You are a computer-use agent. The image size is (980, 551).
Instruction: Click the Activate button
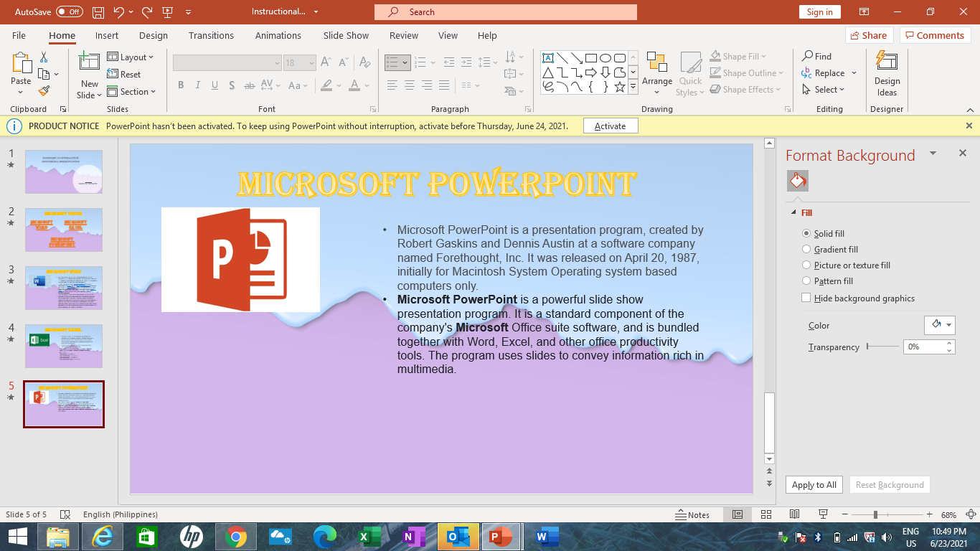point(611,126)
